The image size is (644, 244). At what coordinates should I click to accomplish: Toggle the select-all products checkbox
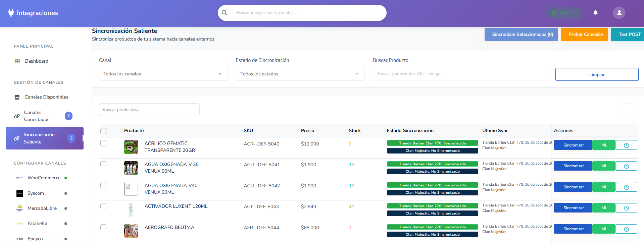103,131
